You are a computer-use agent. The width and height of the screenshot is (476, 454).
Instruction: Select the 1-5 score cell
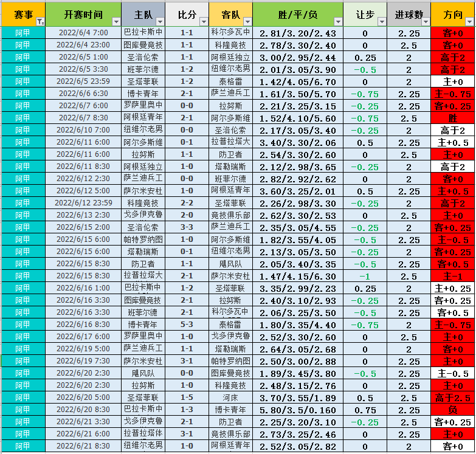coord(187,397)
